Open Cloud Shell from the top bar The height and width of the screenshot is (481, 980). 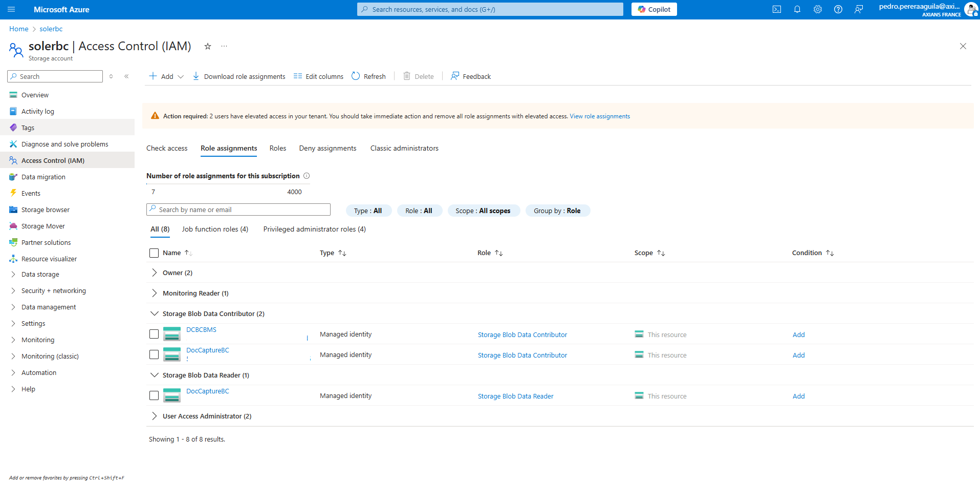click(776, 9)
